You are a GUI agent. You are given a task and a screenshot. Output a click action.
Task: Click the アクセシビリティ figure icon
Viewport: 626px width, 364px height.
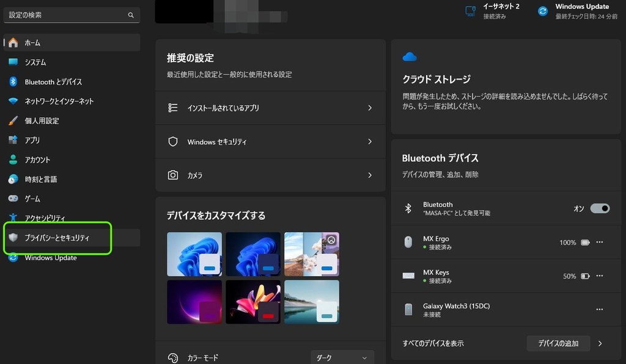pyautogui.click(x=13, y=217)
